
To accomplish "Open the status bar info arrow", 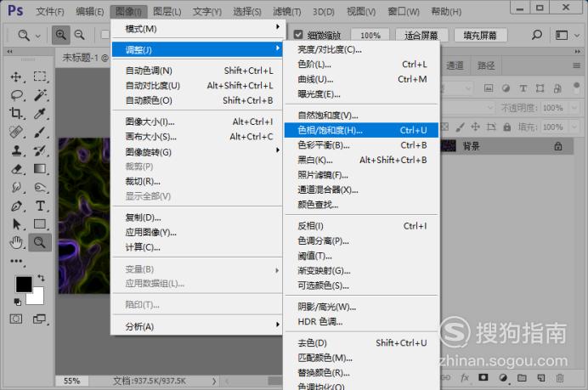I will 214,381.
